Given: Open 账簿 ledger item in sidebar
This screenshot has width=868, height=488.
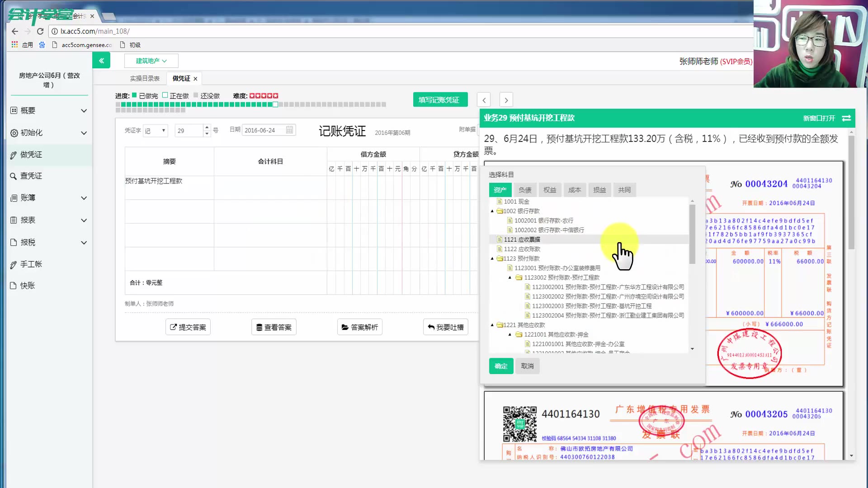Looking at the screenshot, I should point(49,198).
